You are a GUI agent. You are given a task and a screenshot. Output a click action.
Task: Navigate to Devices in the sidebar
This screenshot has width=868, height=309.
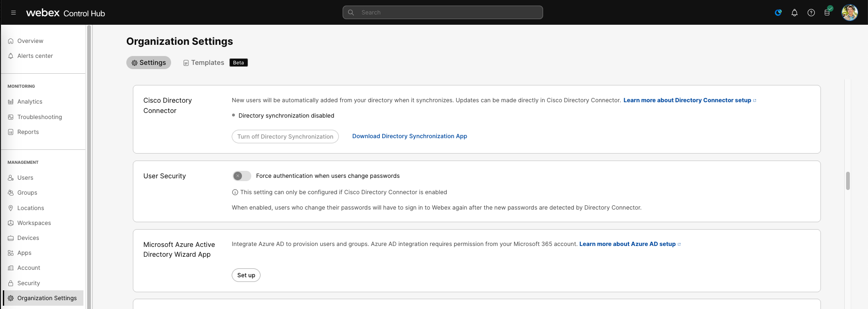pyautogui.click(x=28, y=238)
